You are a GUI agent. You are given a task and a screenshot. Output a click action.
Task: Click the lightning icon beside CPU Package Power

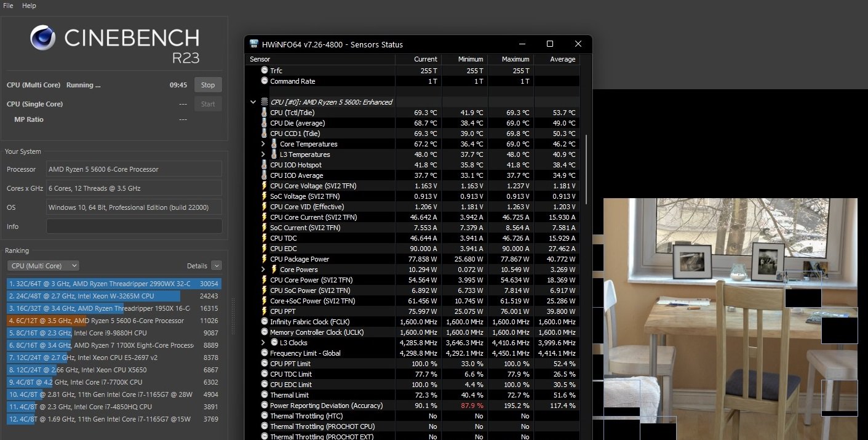(x=265, y=259)
